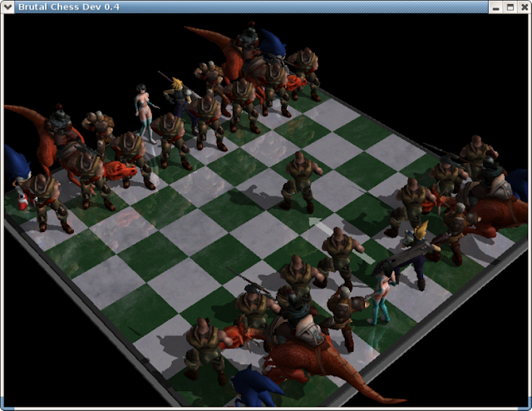This screenshot has height=411, width=532.
Task: Select the far-side bishop beside the blond king
Action: coord(210,82)
